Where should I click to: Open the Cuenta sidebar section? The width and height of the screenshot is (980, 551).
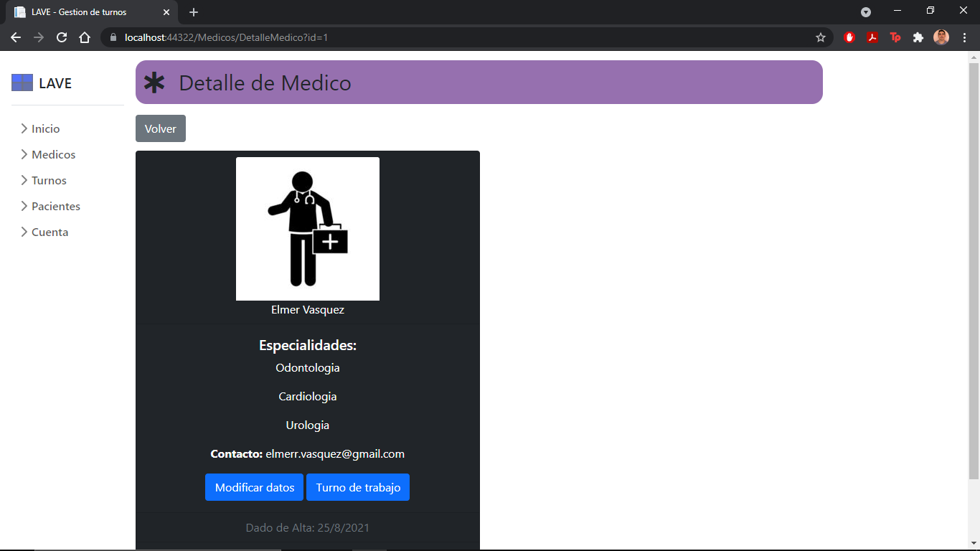(50, 232)
